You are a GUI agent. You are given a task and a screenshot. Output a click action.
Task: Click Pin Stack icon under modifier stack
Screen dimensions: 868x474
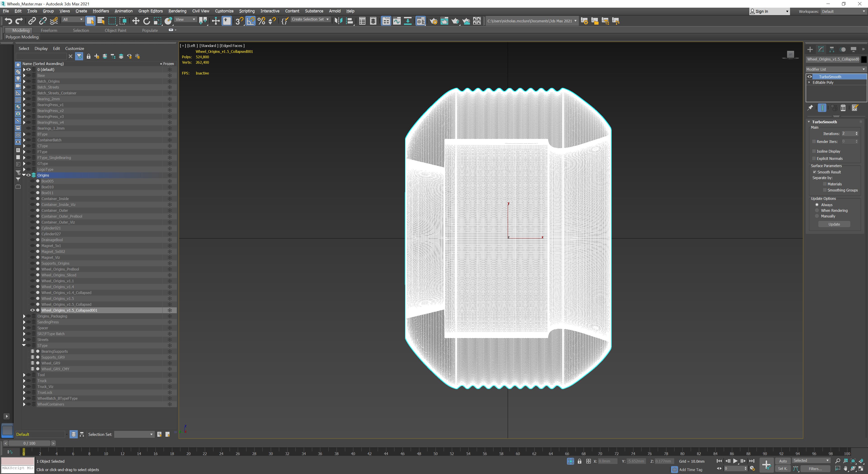pos(810,108)
